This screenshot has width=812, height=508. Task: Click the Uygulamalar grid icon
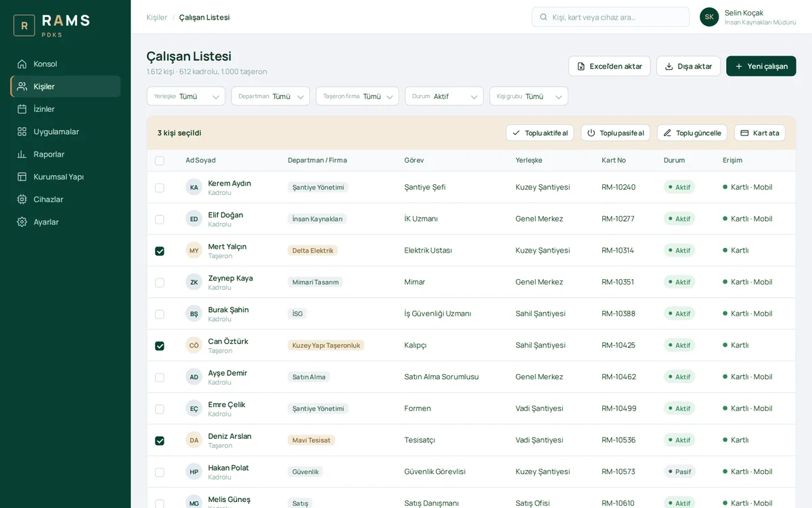pyautogui.click(x=22, y=131)
